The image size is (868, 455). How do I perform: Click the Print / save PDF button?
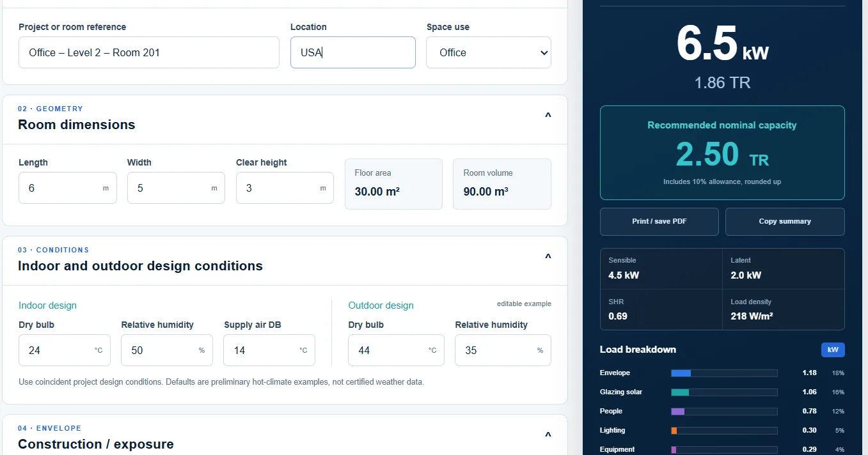pyautogui.click(x=659, y=222)
